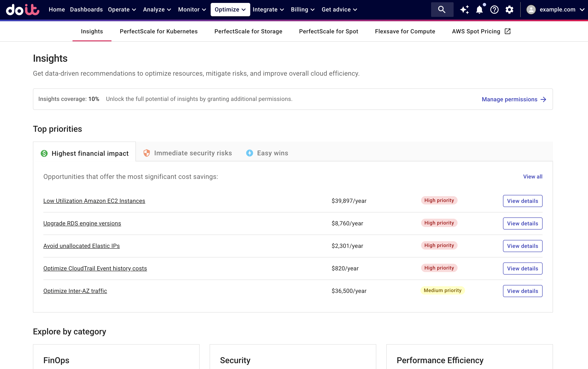Expand the Billing dropdown
Image resolution: width=588 pixels, height=369 pixels.
coord(302,10)
